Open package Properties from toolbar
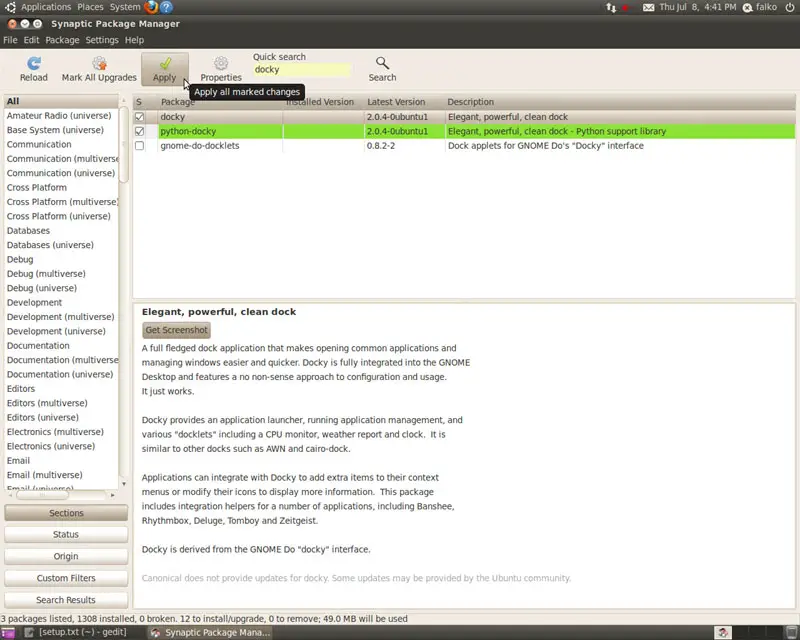The image size is (800, 640). click(221, 69)
